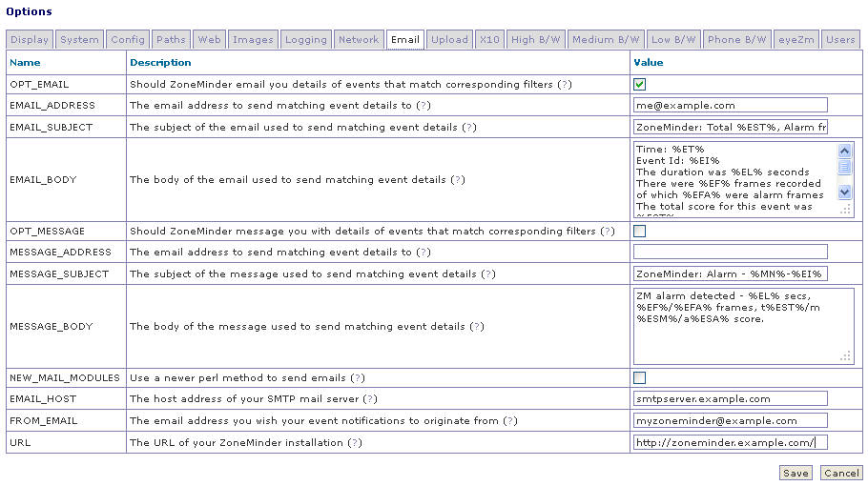Open help link for EMAIL_HOST
This screenshot has width=868, height=486.
point(370,398)
